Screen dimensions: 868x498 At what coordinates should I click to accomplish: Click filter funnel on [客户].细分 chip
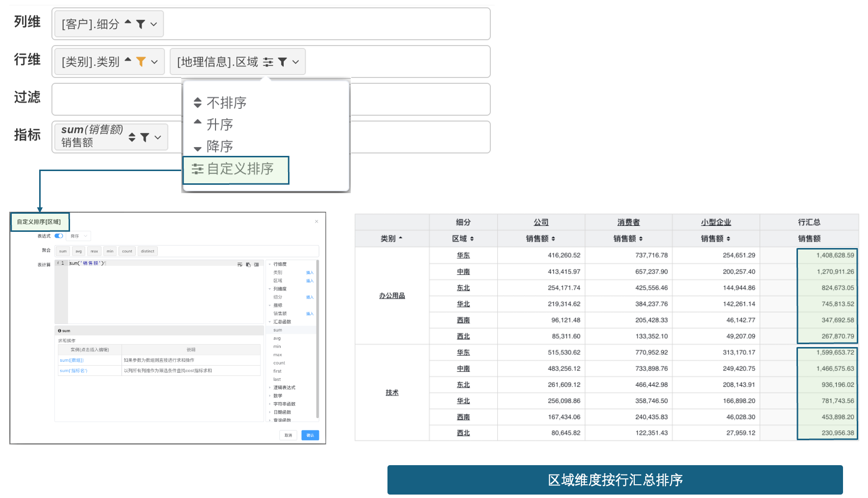[x=141, y=24]
